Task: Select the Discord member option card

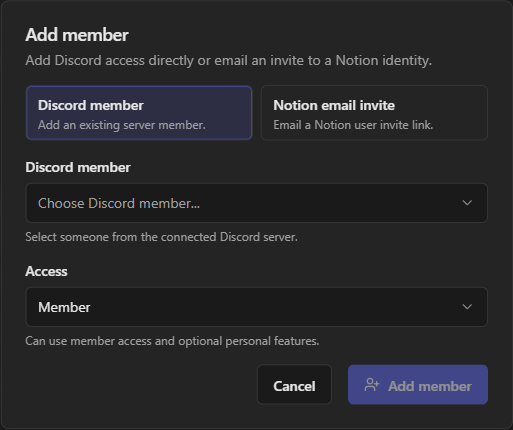Action: 139,113
